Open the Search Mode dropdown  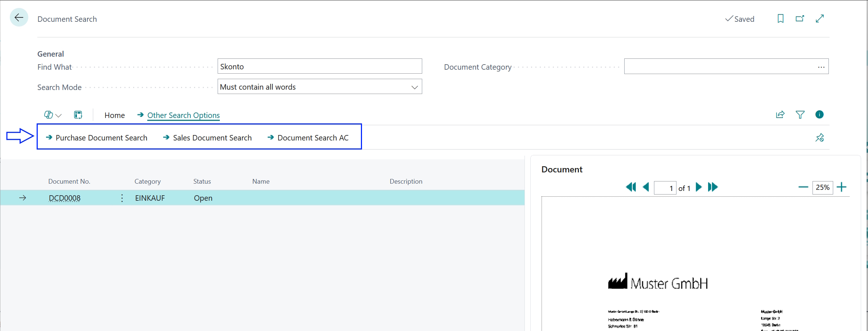pyautogui.click(x=414, y=87)
